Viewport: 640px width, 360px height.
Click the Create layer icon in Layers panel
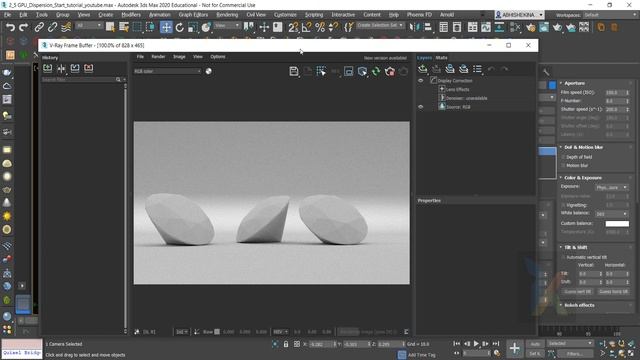[422, 69]
